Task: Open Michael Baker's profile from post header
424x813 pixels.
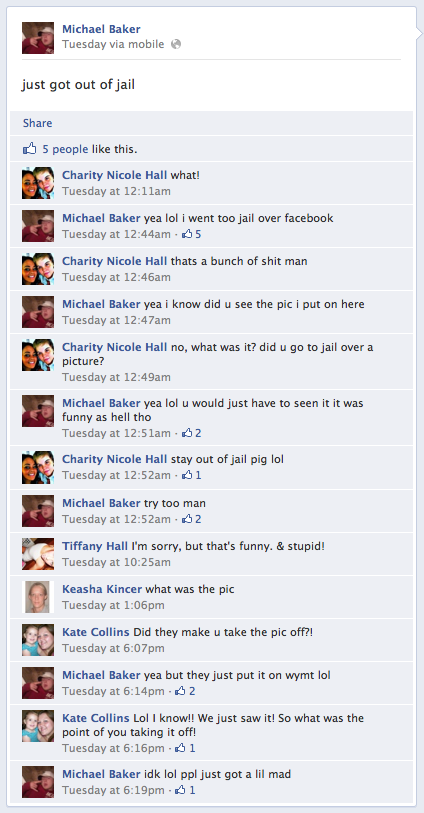Action: point(101,30)
